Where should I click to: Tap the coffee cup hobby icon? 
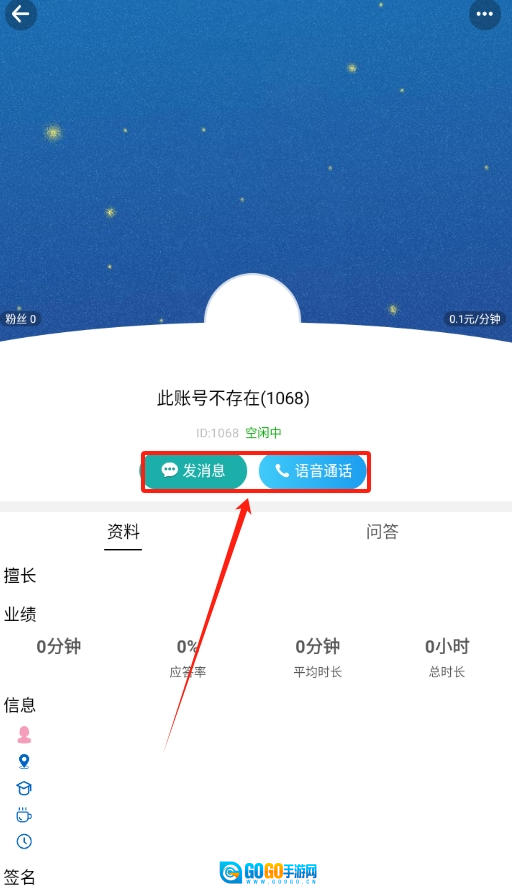pos(24,815)
